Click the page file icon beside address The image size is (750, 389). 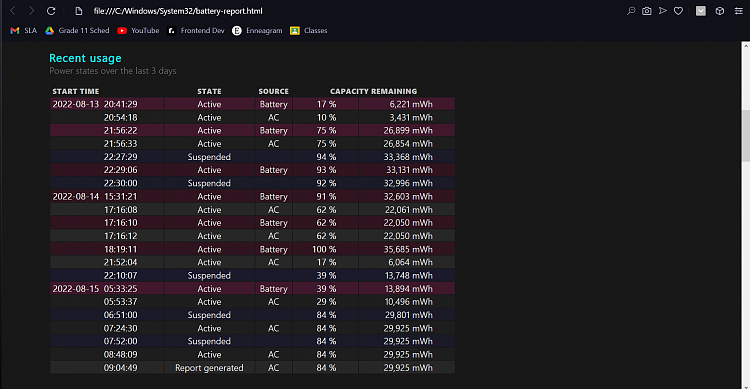pyautogui.click(x=79, y=11)
